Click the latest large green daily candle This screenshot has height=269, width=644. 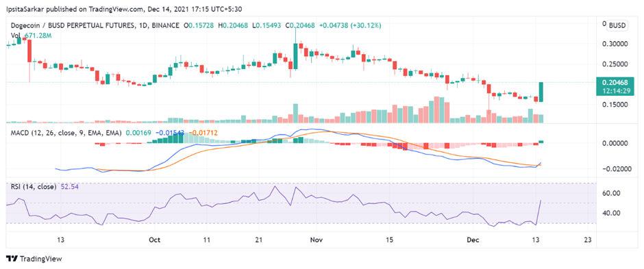541,92
